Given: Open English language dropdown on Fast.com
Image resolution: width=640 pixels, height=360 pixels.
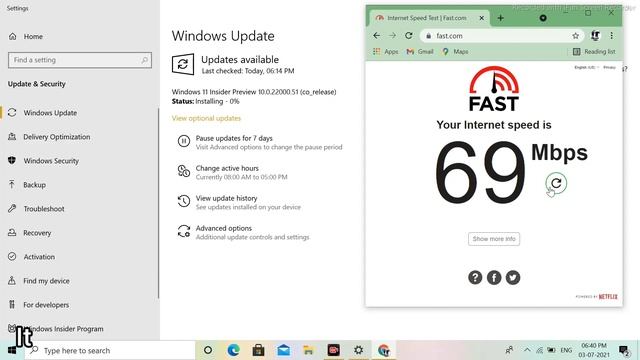Looking at the screenshot, I should click(x=587, y=67).
